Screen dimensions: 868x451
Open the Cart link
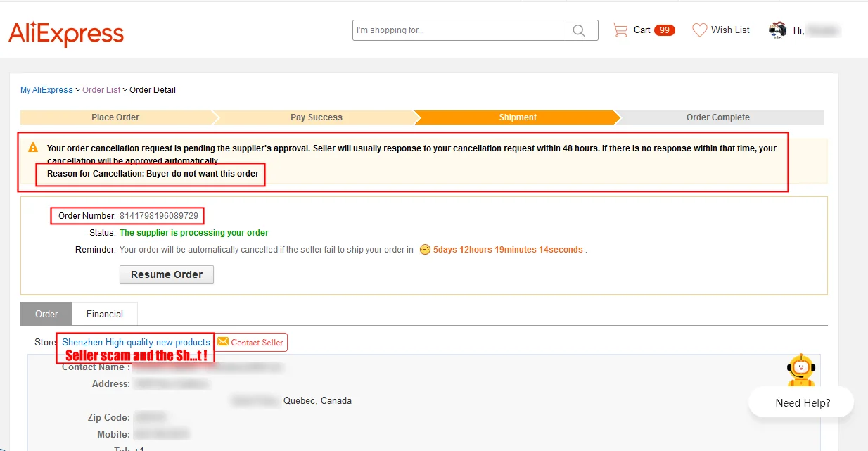click(x=642, y=30)
